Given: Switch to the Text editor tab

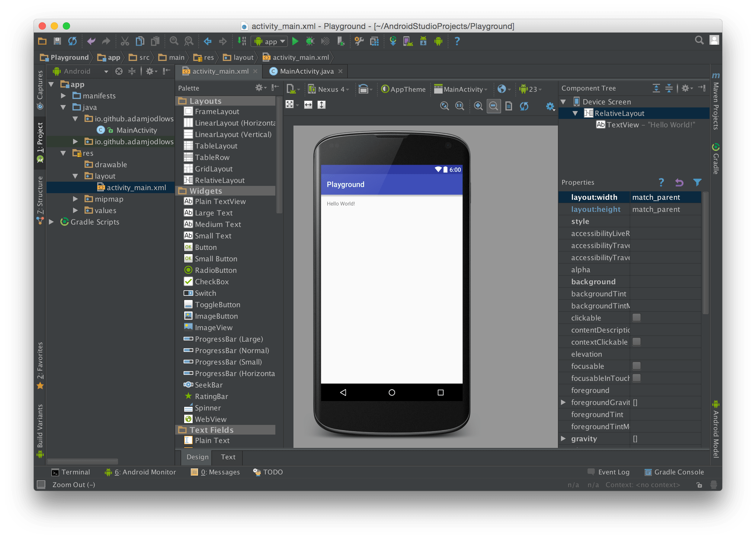Looking at the screenshot, I should point(228,457).
